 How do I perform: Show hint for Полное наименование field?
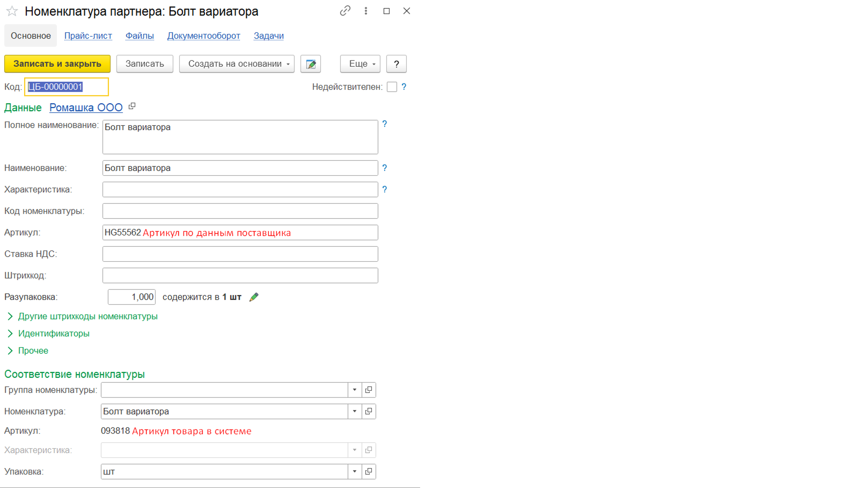pyautogui.click(x=384, y=124)
